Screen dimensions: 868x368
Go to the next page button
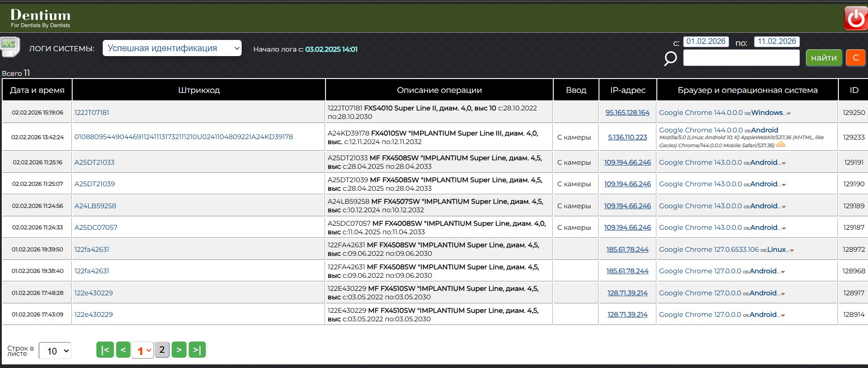(x=179, y=350)
